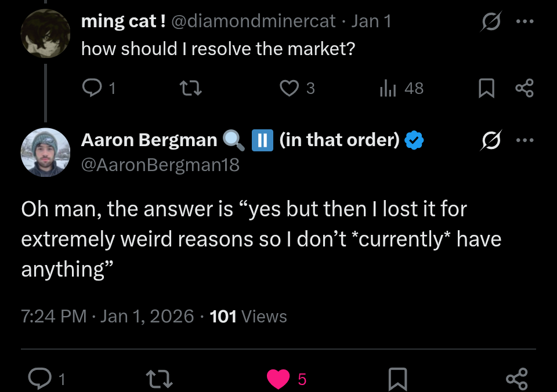
Task: Open Grok icon on Aaron Bergman's tweet
Action: [491, 141]
